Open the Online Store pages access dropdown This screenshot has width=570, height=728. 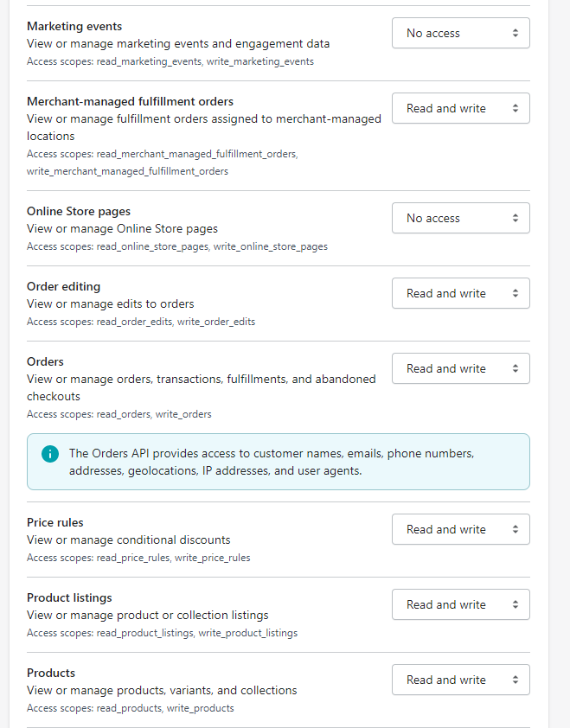[460, 218]
